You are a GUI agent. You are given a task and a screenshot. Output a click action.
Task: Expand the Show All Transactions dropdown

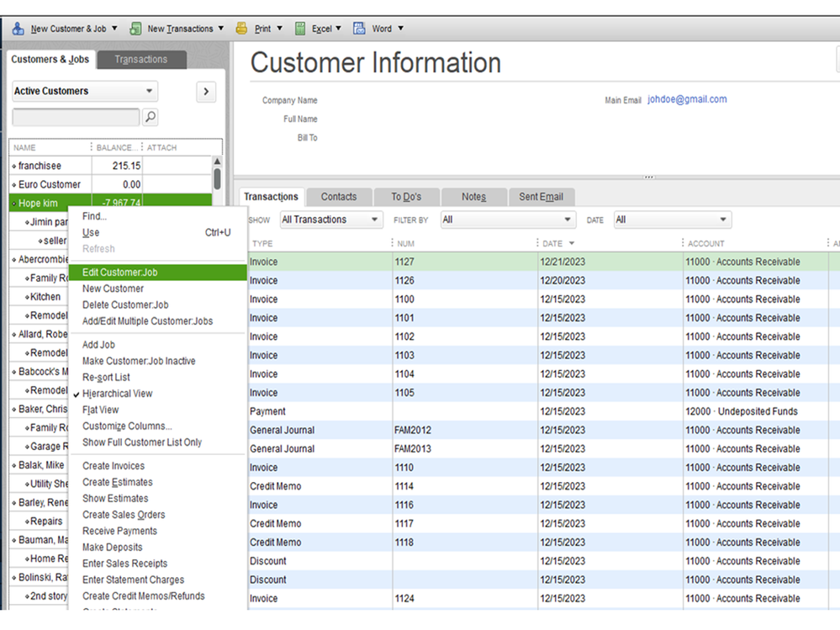[x=330, y=220]
